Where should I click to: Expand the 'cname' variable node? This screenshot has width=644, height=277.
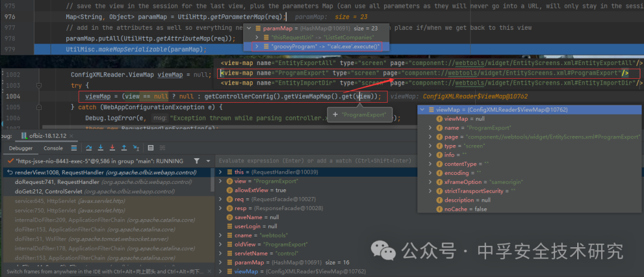tap(220, 235)
